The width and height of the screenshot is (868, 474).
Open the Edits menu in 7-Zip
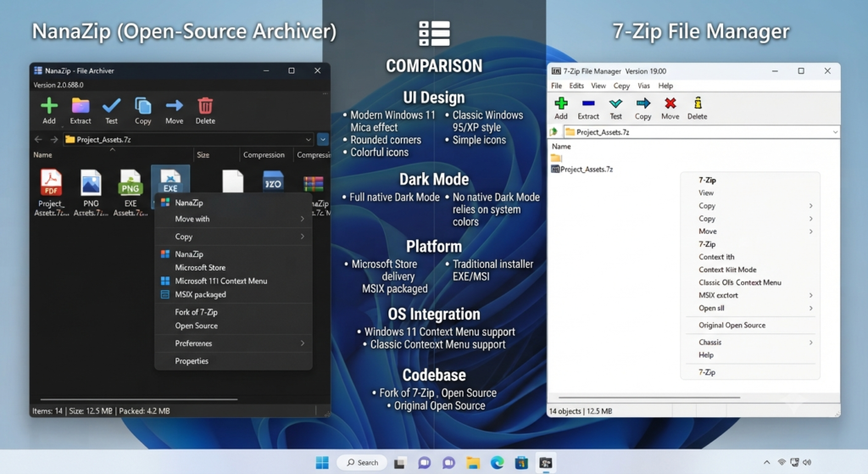coord(576,86)
